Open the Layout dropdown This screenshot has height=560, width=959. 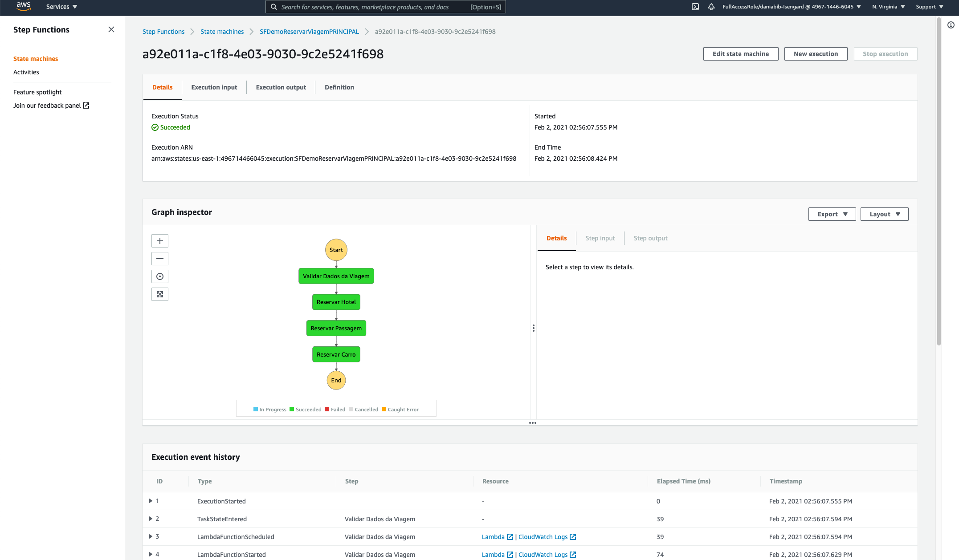[884, 214]
